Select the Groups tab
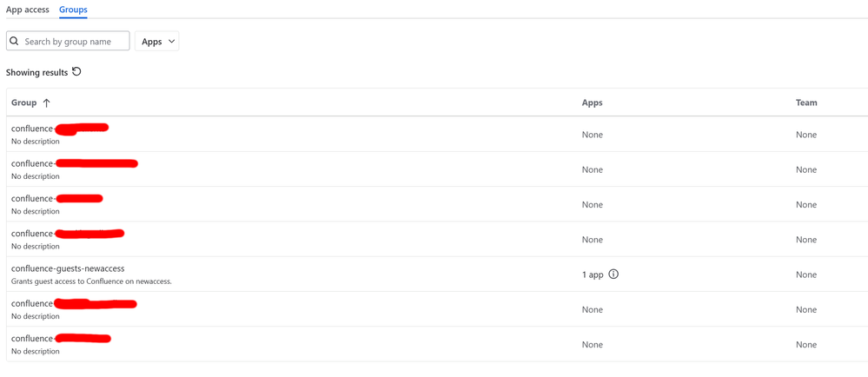Screen dimensions: 868x377 click(73, 10)
